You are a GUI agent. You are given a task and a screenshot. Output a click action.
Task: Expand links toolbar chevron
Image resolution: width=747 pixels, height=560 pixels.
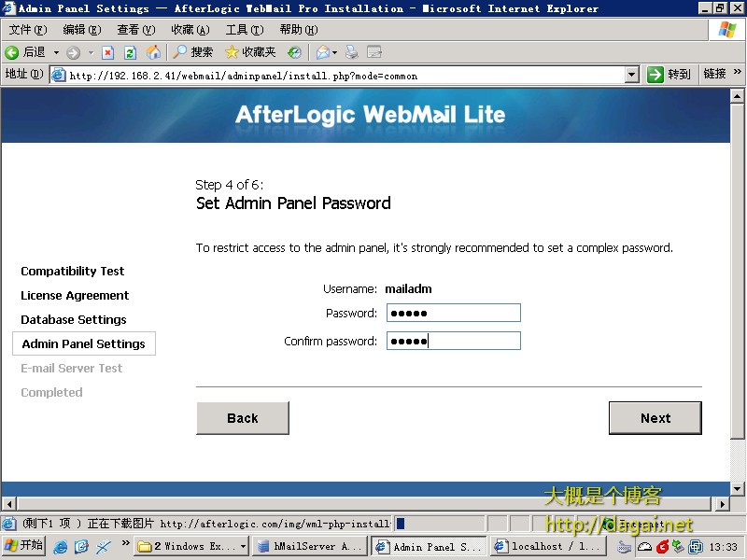[737, 72]
